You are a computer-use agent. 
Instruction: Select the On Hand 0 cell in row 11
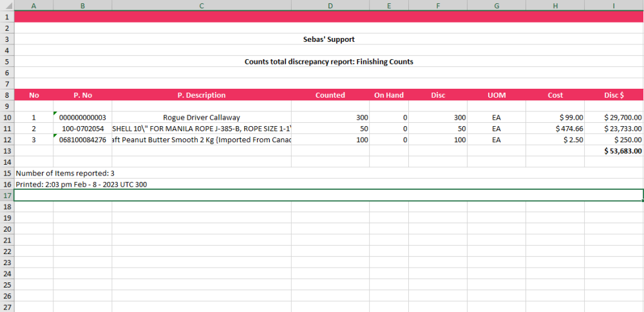[389, 129]
